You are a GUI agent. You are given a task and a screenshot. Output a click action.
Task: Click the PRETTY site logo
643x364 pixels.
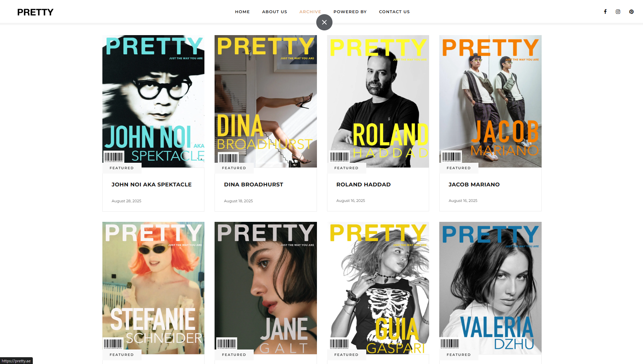click(x=35, y=12)
